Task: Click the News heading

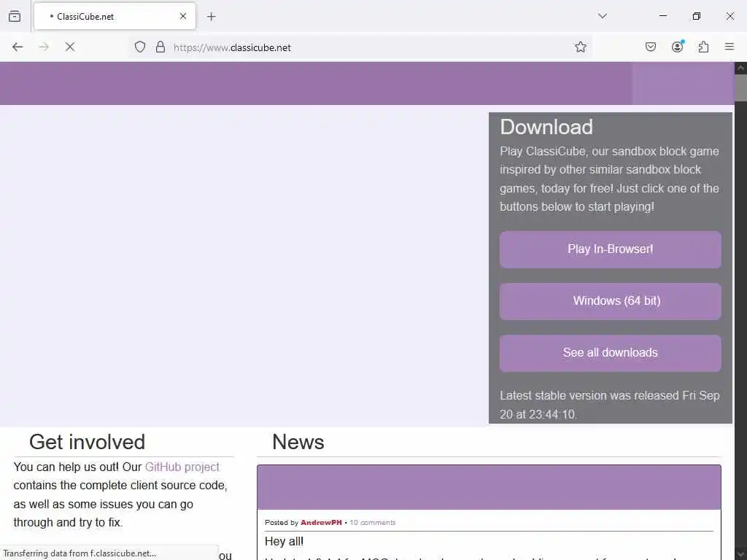Action: 298,442
